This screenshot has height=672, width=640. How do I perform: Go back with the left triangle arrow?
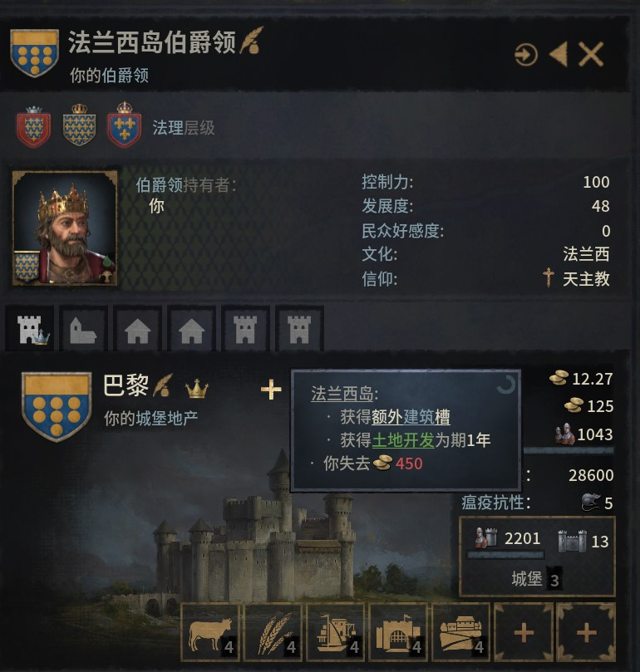point(559,55)
